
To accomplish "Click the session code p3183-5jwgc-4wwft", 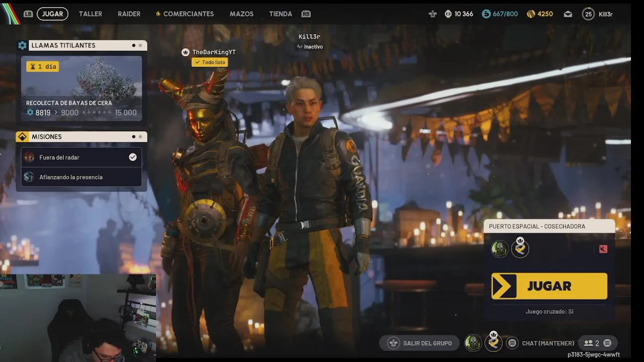I will coord(594,355).
